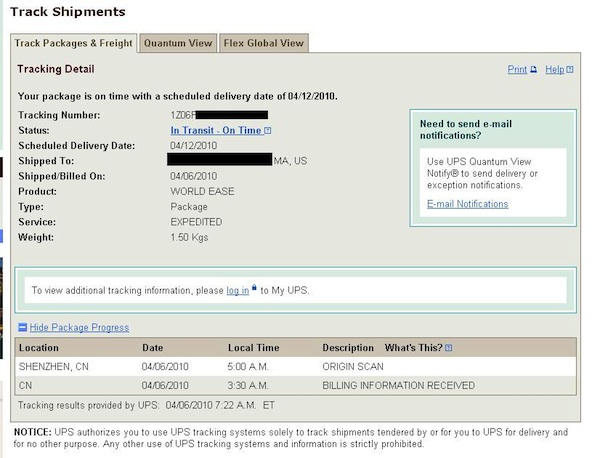This screenshot has height=458, width=600.
Task: Click the printer icon next to Print
Action: click(x=534, y=70)
